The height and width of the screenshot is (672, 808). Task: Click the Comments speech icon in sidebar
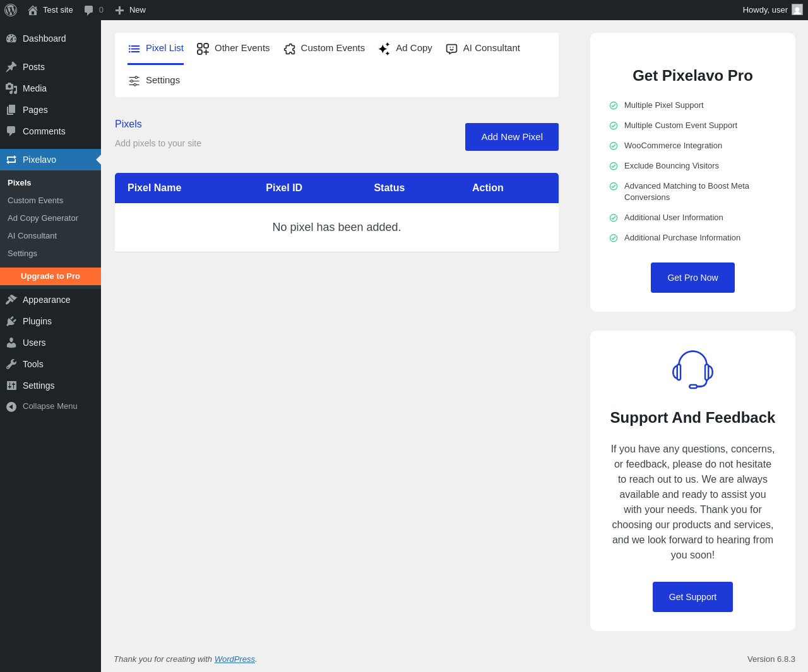pos(11,131)
